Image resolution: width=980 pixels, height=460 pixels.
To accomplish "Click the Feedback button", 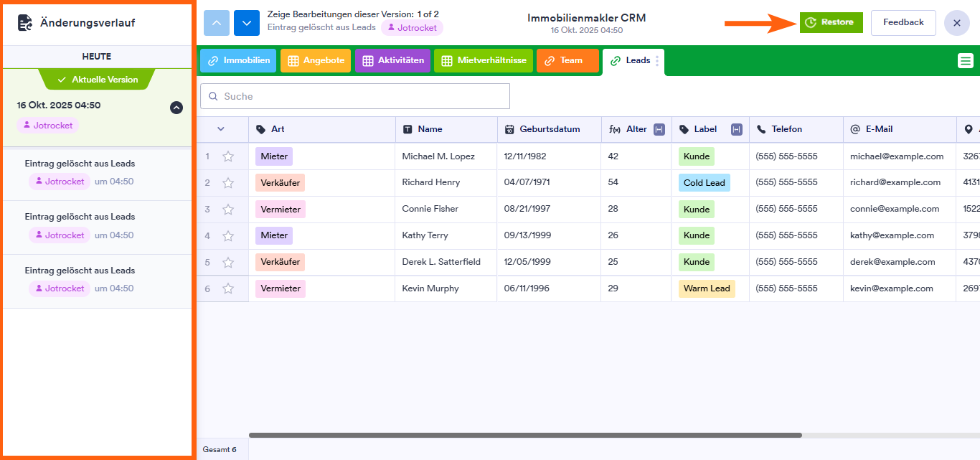I will pyautogui.click(x=903, y=23).
